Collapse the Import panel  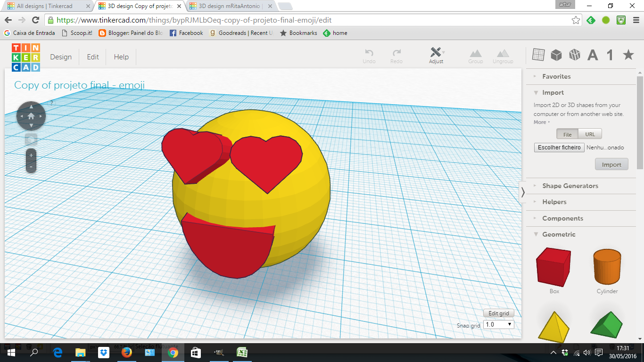(535, 92)
